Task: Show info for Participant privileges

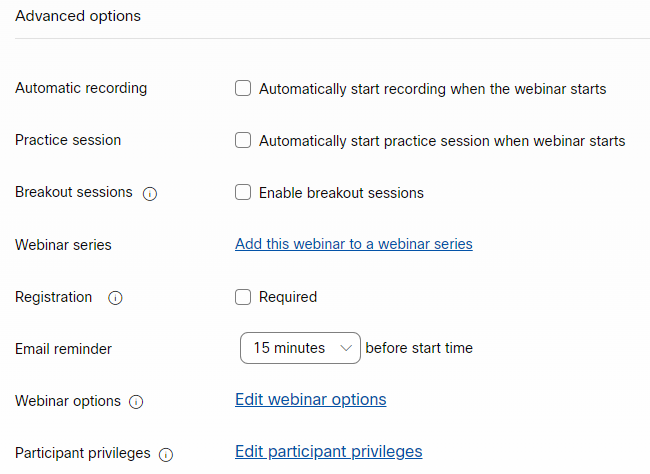Action: [166, 454]
